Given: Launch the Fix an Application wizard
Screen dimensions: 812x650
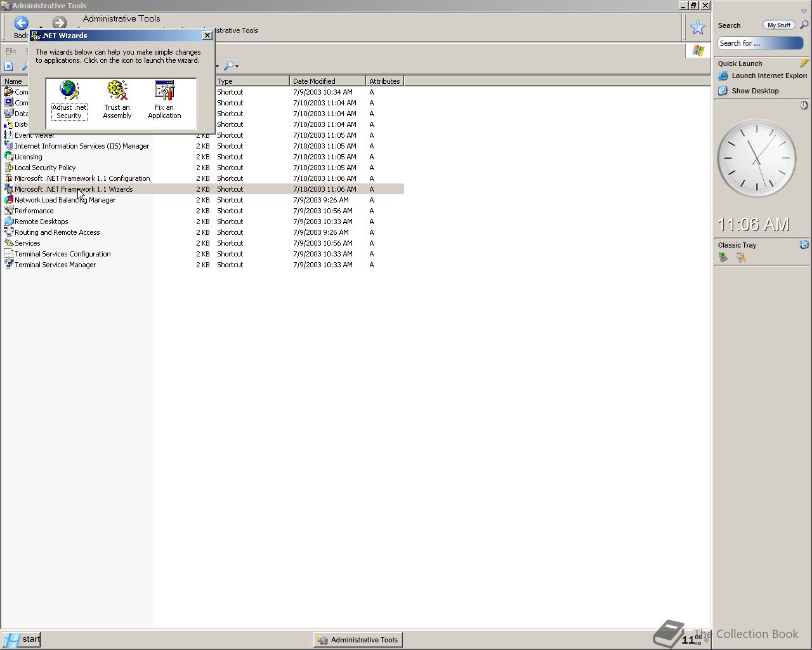Looking at the screenshot, I should [164, 100].
